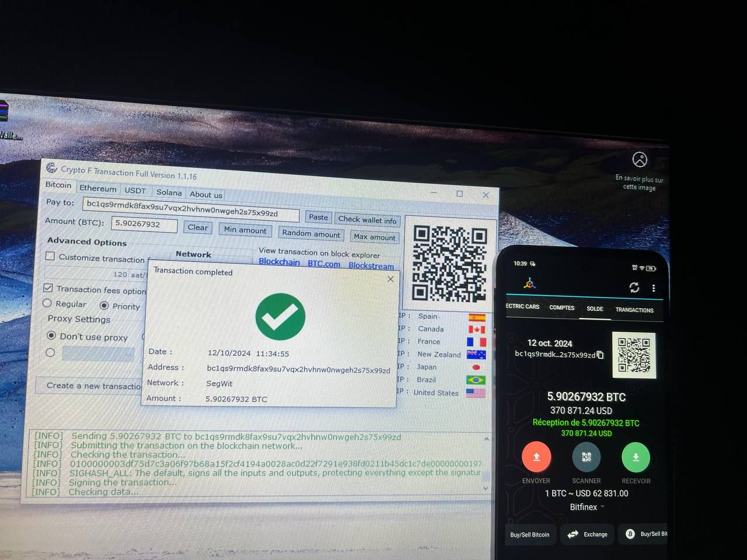Image resolution: width=747 pixels, height=560 pixels.
Task: Click the United States flag icon
Action: tap(476, 393)
